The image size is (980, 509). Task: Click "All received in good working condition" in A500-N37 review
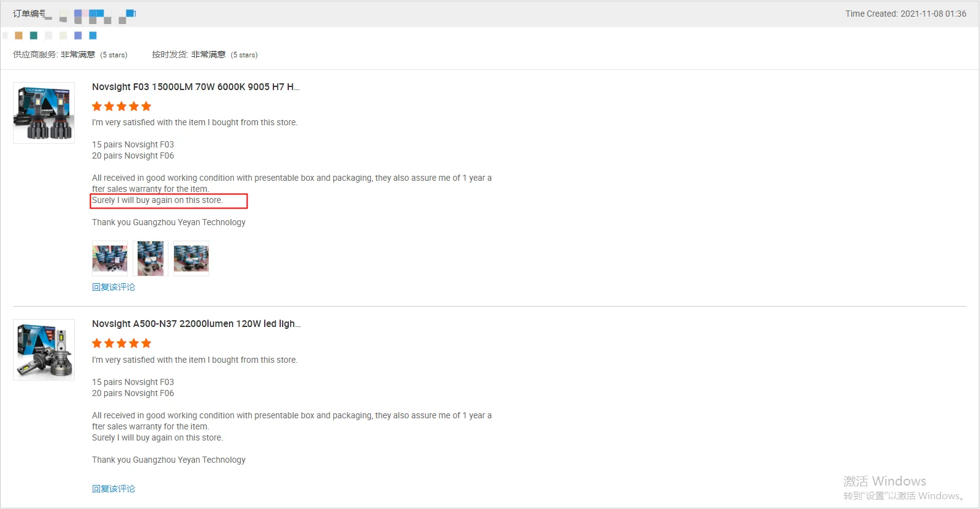click(x=292, y=421)
